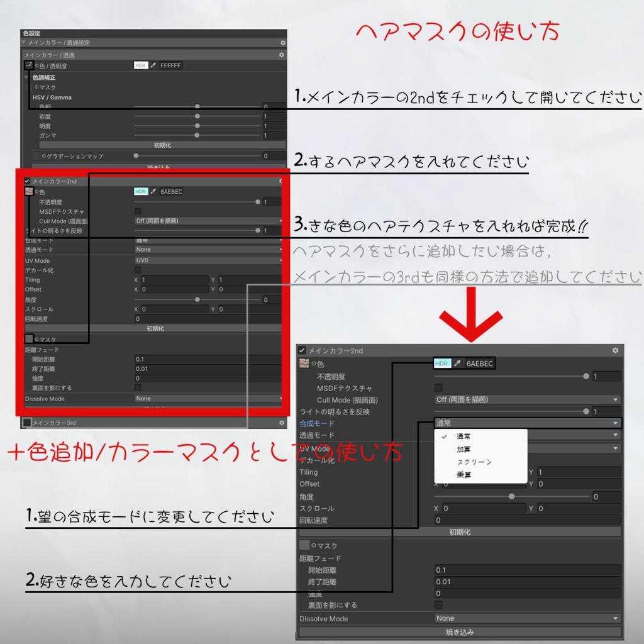Viewport: 644px width, 644px height.
Task: Click eyedropper beside 6AEBEC in the 色設定 inspector
Action: [x=153, y=191]
